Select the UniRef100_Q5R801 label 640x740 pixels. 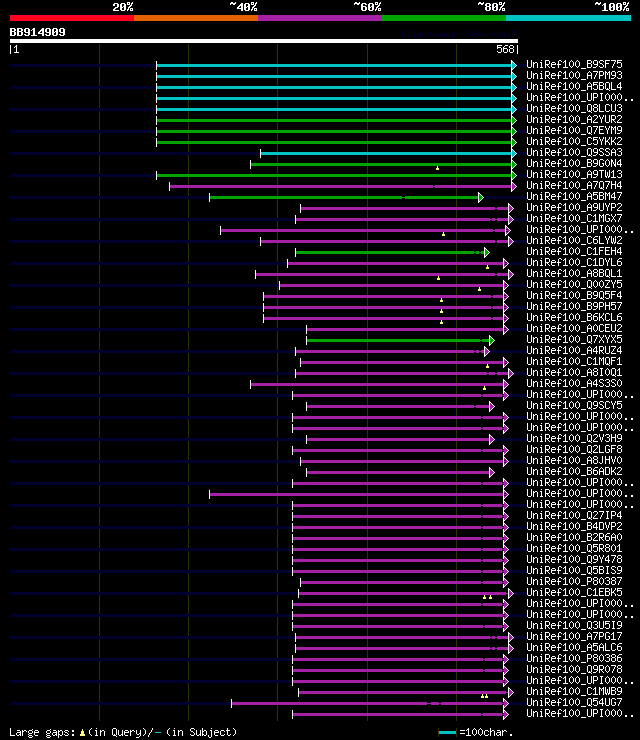pos(574,549)
